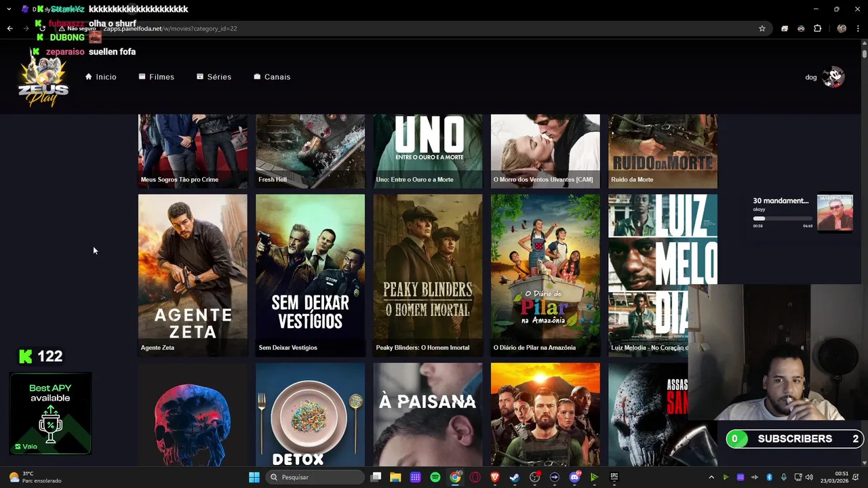Select the Fresh Hell movie title
The height and width of the screenshot is (488, 868).
point(272,180)
